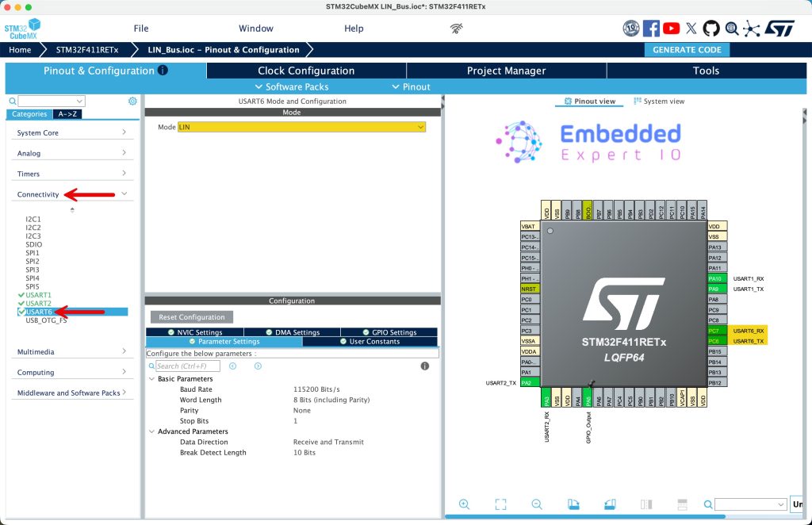Go to next parameter search result arrow
The image size is (812, 525).
point(258,366)
